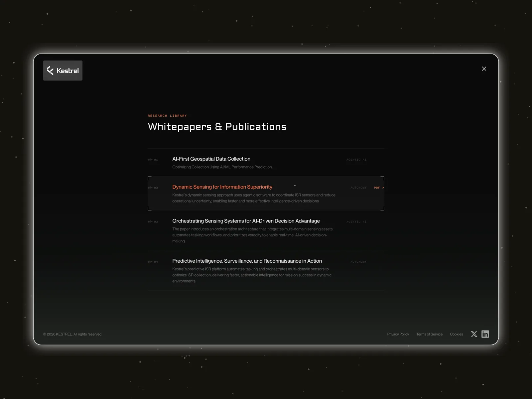
Task: Click the predictive ISR platform description paragraph
Action: click(252, 275)
